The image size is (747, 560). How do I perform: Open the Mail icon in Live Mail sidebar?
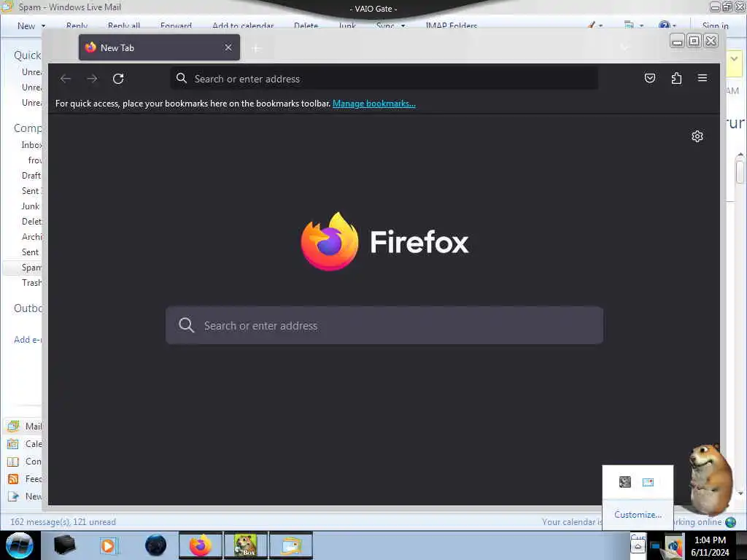[13, 426]
